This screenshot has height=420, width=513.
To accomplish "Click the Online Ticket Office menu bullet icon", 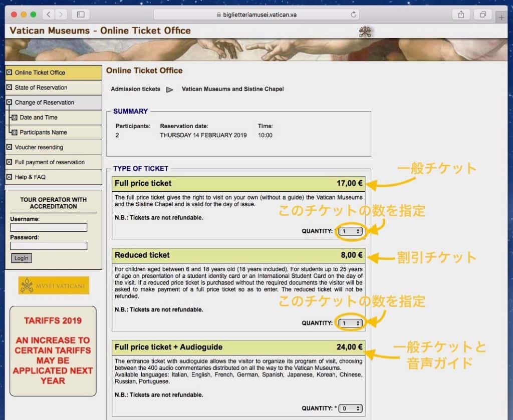I will pyautogui.click(x=10, y=72).
